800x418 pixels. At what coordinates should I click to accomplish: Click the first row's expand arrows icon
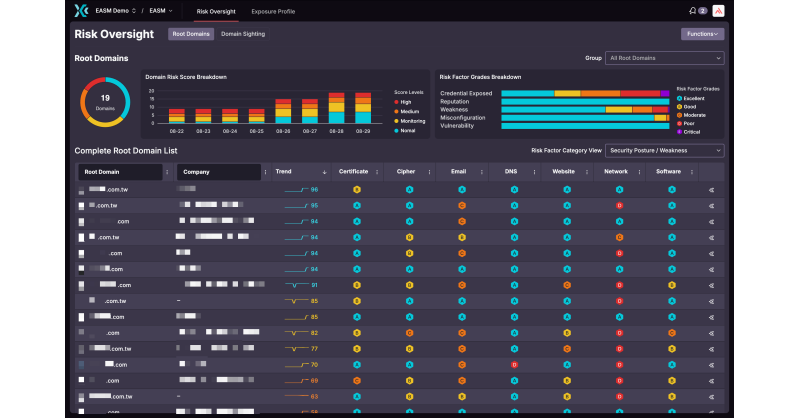point(712,189)
